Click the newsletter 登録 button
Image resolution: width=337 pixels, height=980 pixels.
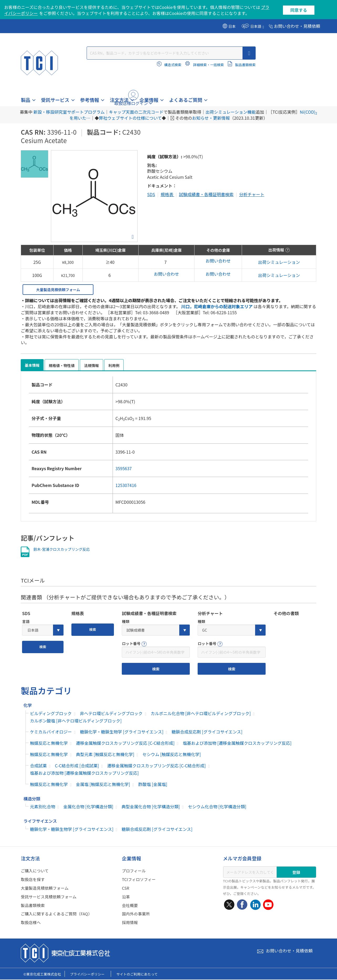click(x=296, y=872)
